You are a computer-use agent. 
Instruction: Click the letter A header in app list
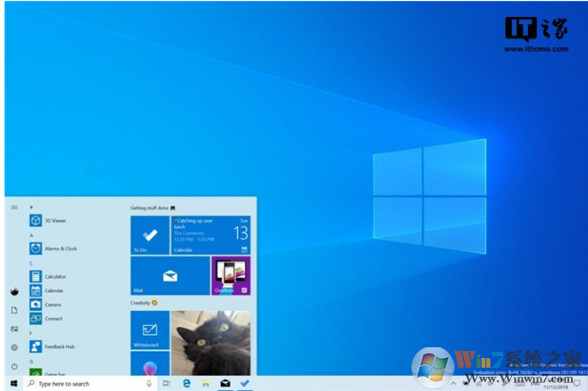[x=31, y=236]
